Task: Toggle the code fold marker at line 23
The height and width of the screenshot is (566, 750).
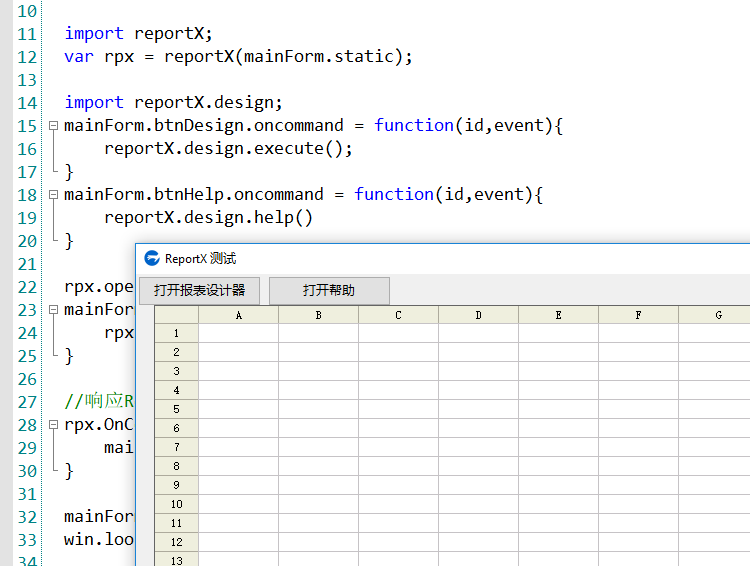Action: coord(53,310)
